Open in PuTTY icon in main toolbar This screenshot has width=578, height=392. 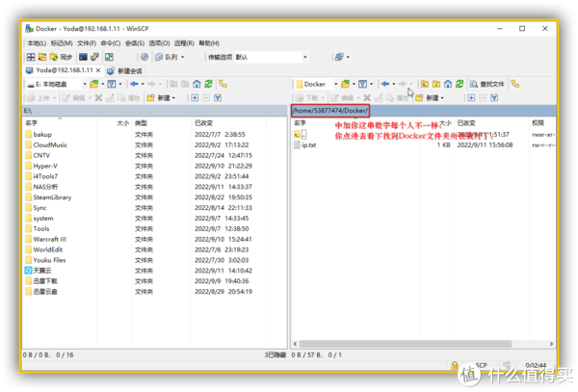click(94, 57)
